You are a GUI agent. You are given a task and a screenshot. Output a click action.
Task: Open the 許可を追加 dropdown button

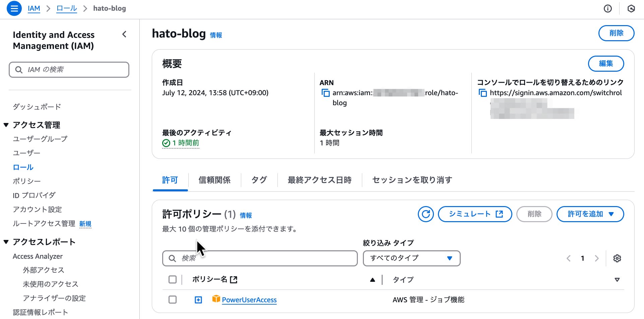590,214
